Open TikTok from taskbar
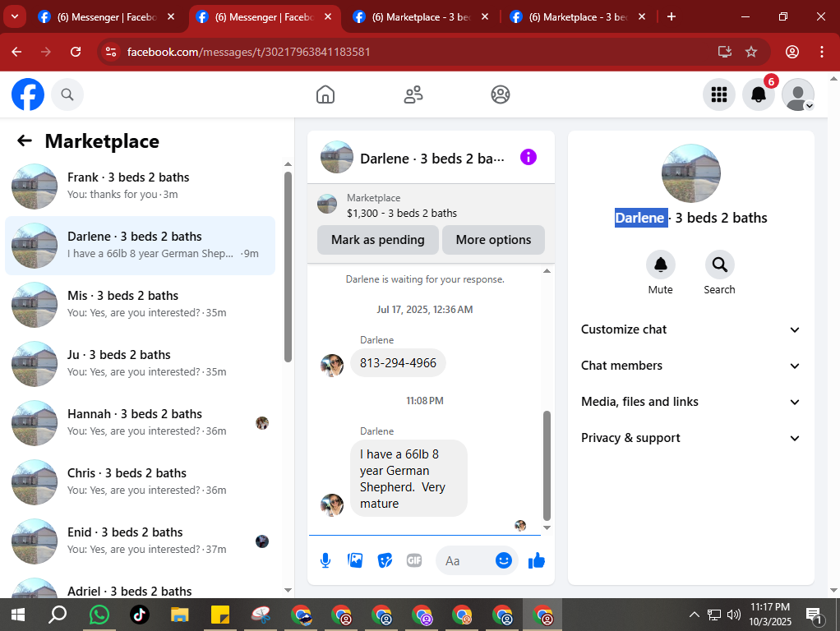This screenshot has width=840, height=631. coord(139,615)
